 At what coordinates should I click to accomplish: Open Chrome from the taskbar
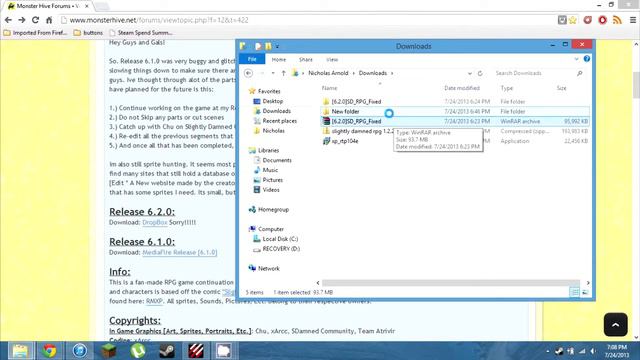click(49, 351)
